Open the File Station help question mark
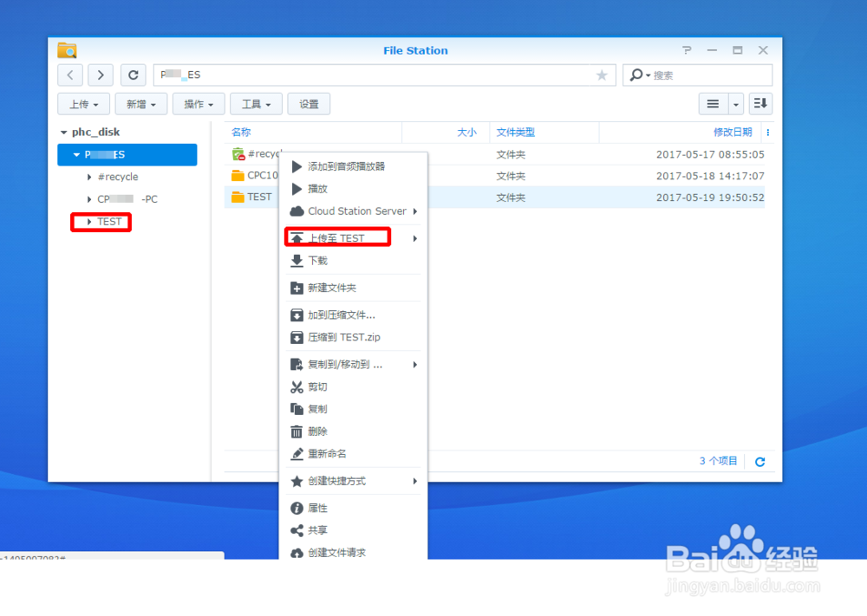This screenshot has height=616, width=867. [x=687, y=50]
